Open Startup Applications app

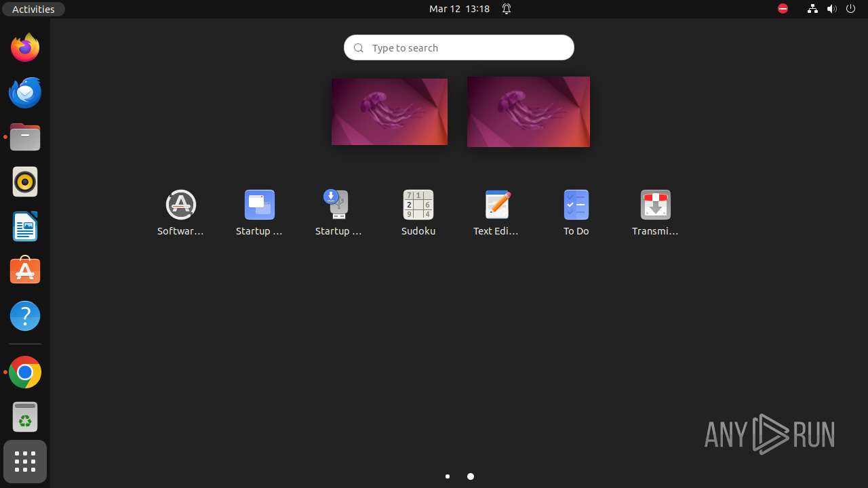tap(259, 213)
